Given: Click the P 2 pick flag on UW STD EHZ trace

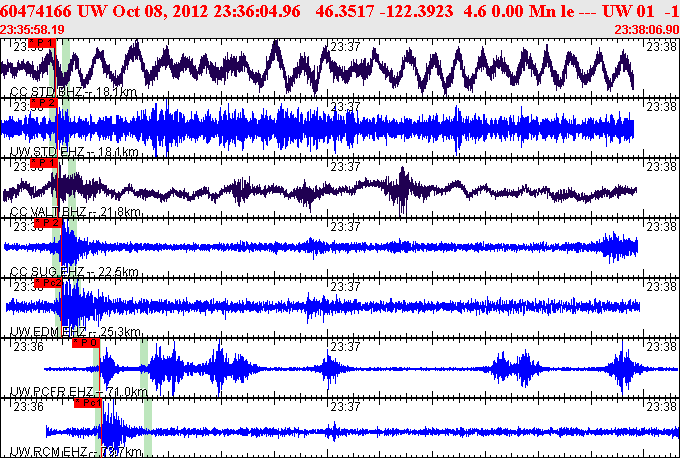Looking at the screenshot, I should point(44,103).
